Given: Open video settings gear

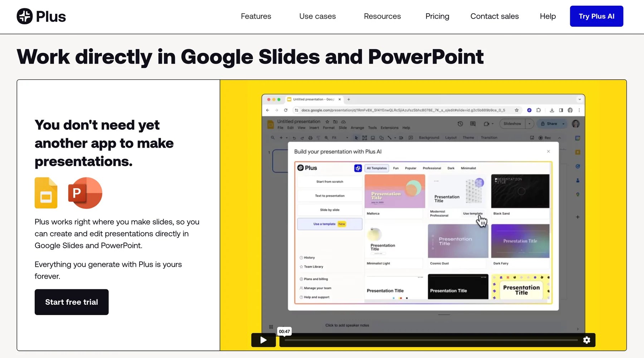Looking at the screenshot, I should [587, 340].
